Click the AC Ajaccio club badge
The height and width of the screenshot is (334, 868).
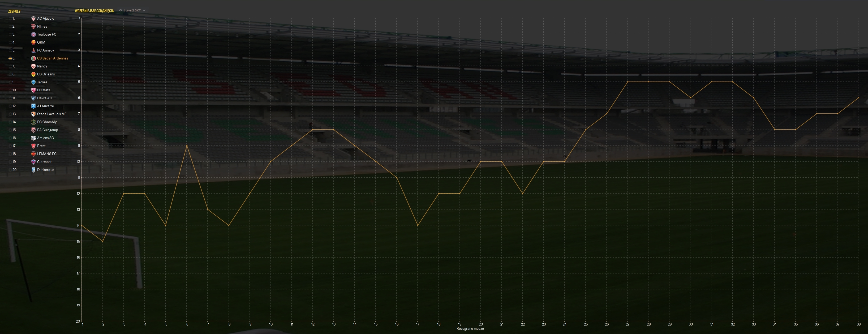[x=33, y=19]
